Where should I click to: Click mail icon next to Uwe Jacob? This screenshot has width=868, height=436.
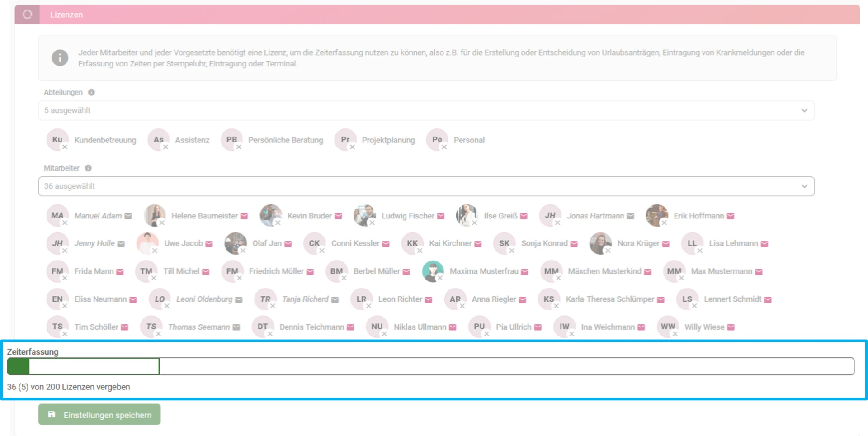pyautogui.click(x=209, y=244)
